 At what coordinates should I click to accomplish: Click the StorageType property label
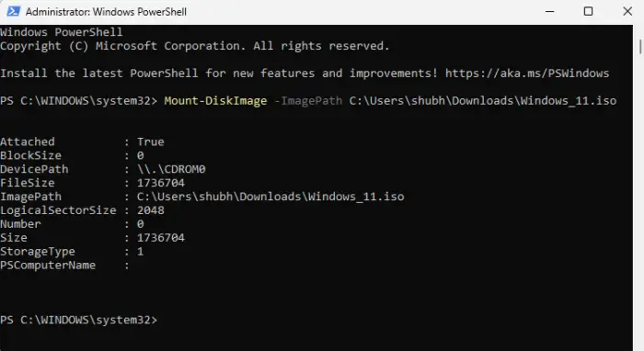click(x=38, y=252)
